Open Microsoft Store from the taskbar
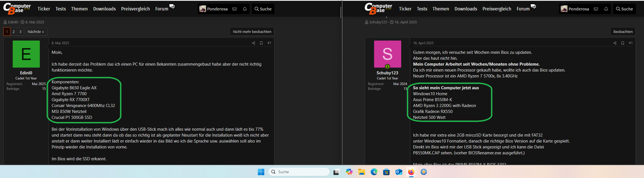 387,172
